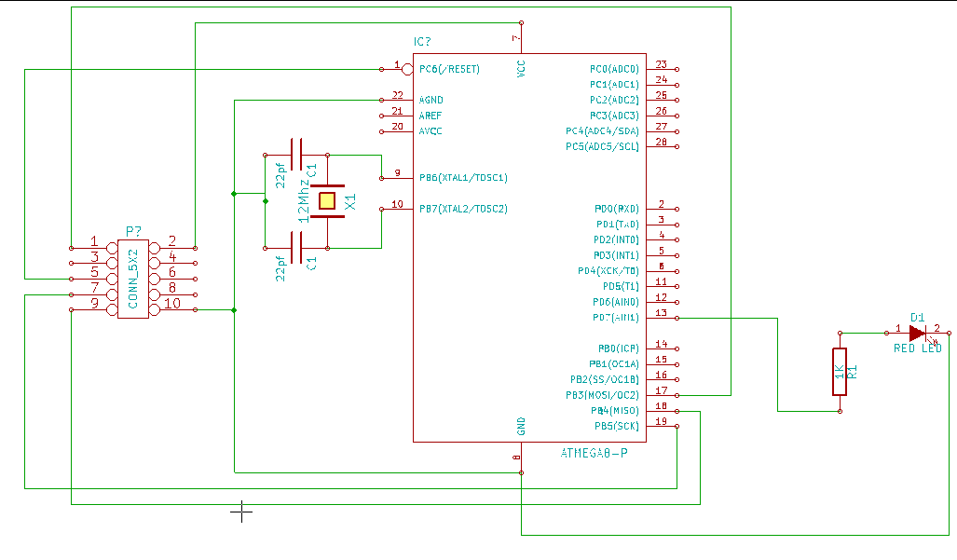
Task: Click connector P? pin number 2
Action: point(172,241)
